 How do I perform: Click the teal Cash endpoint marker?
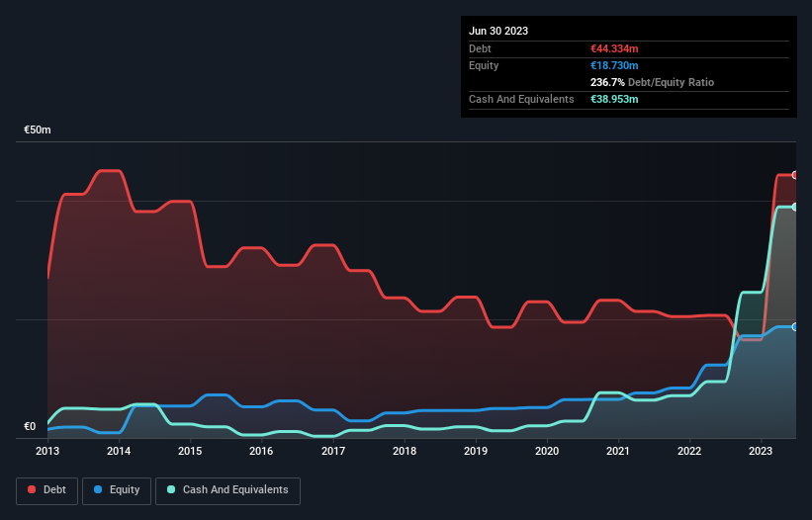(x=795, y=207)
